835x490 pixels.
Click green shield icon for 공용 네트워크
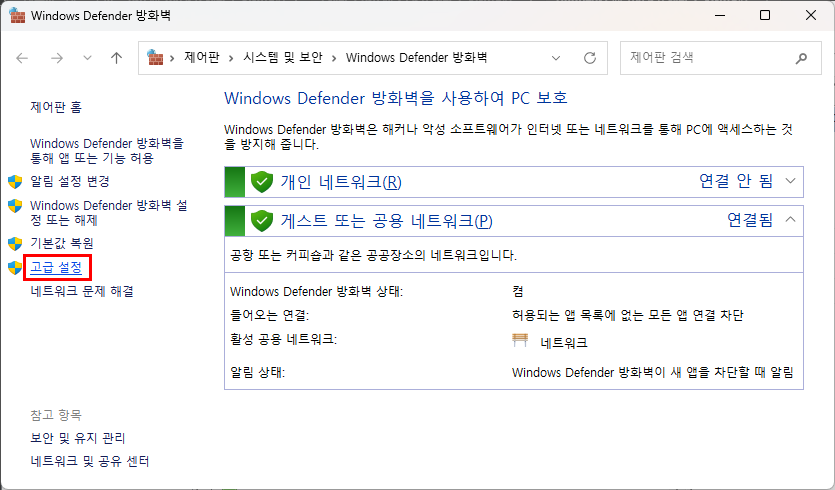coord(261,220)
